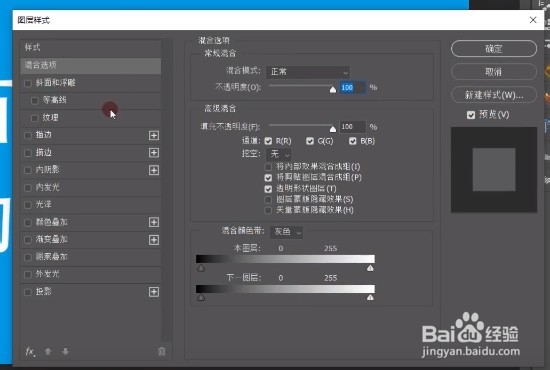This screenshot has height=370, width=550.
Task: Open the 投影 settings by its label
Action: [x=43, y=291]
